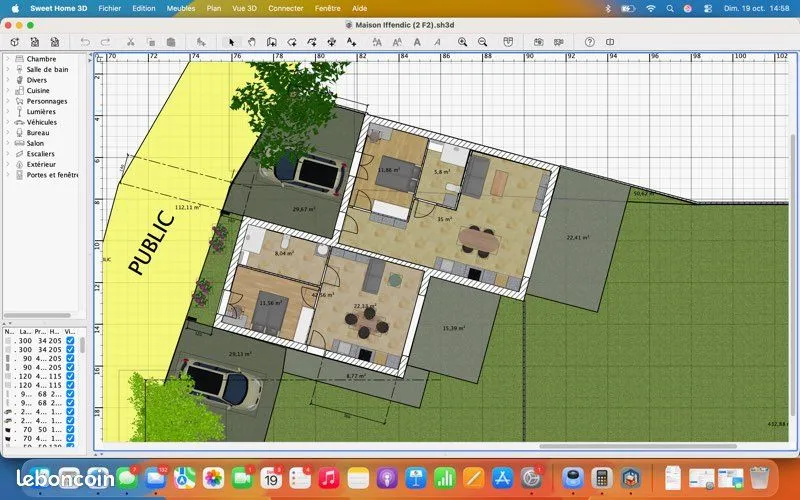Open the Plan menu
The image size is (800, 500).
pos(214,8)
